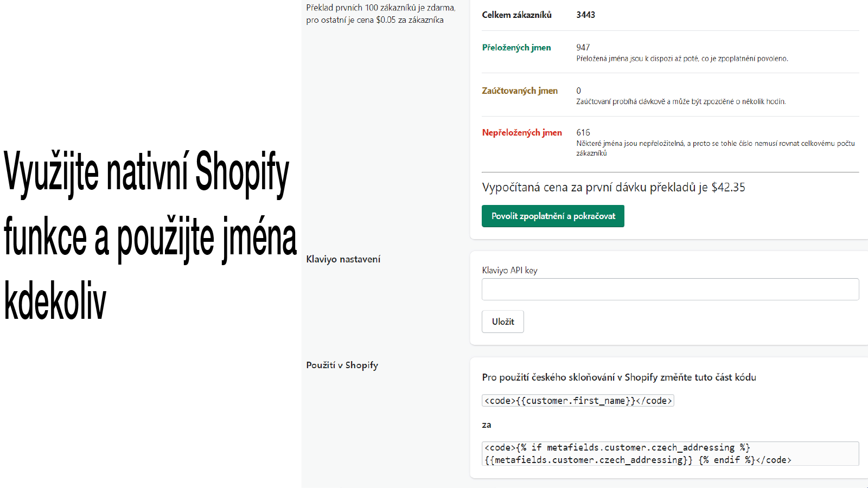Click the customer.first_name code snippet

coord(578,401)
